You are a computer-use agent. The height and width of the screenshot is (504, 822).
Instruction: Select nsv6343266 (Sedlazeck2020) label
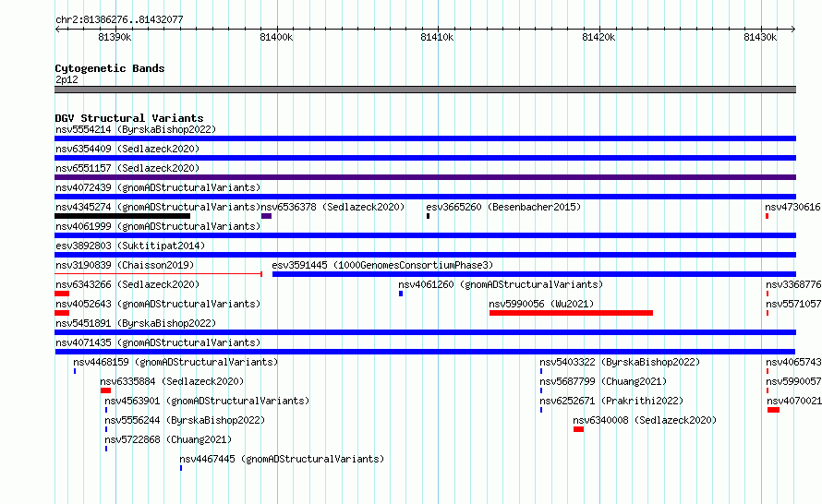click(127, 284)
